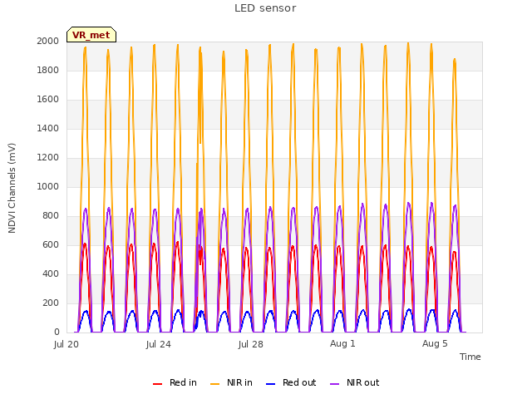Click the 0 y-axis tick label
Image resolution: width=532 pixels, height=399 pixels.
(57, 332)
